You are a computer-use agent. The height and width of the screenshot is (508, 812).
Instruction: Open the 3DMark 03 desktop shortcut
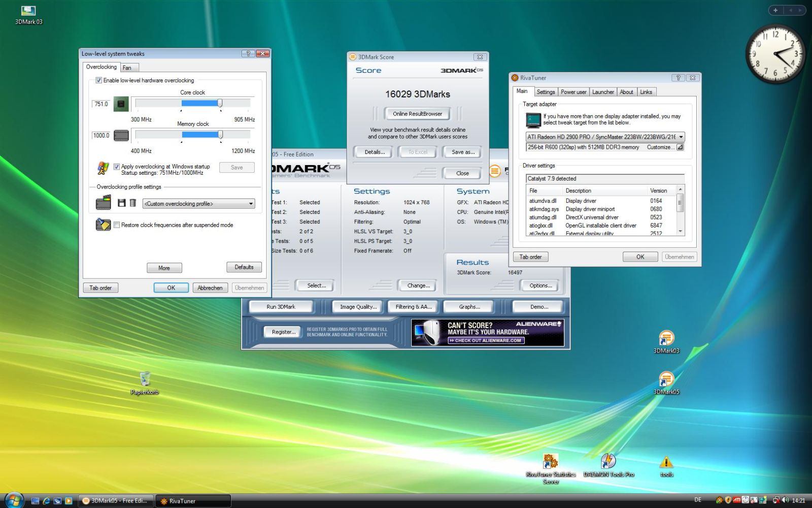28,15
